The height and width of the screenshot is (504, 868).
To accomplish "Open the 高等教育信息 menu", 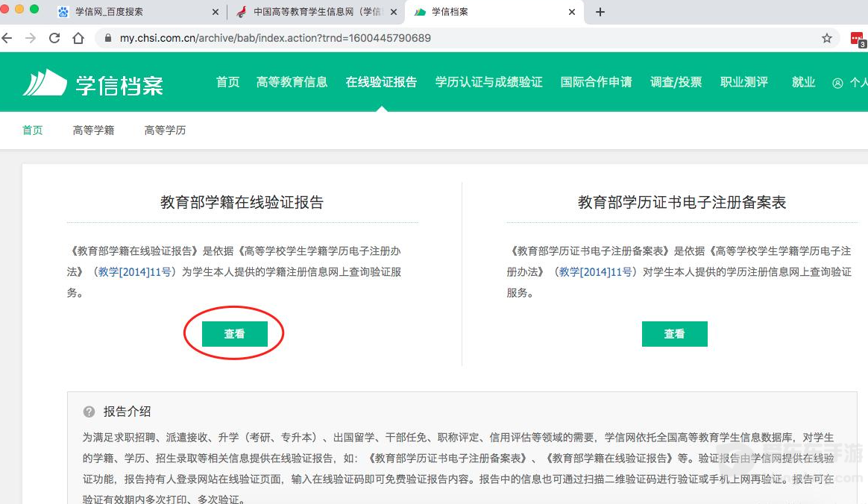I will click(x=292, y=82).
